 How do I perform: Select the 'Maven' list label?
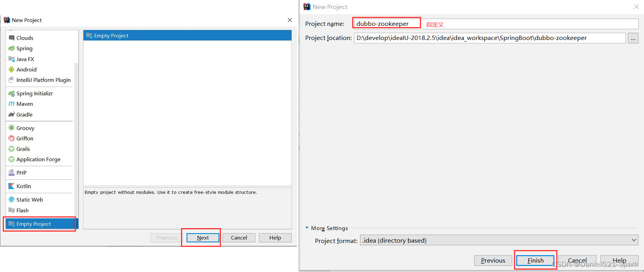pos(25,104)
